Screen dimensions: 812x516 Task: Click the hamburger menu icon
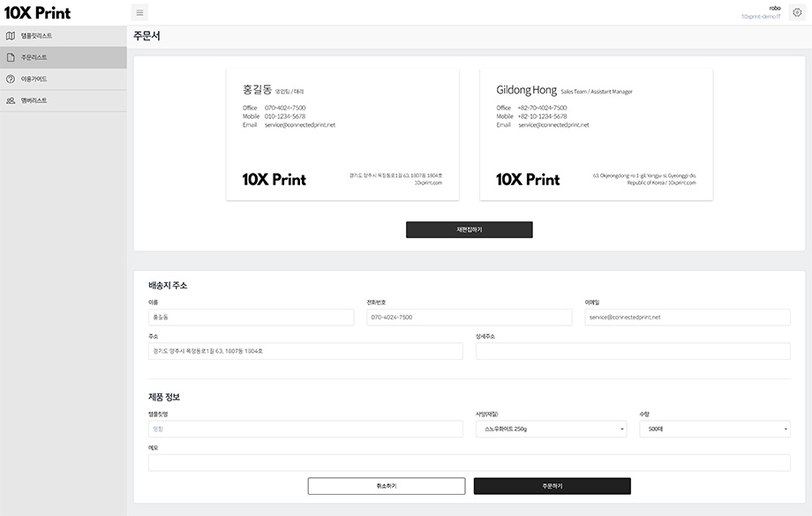pos(139,12)
